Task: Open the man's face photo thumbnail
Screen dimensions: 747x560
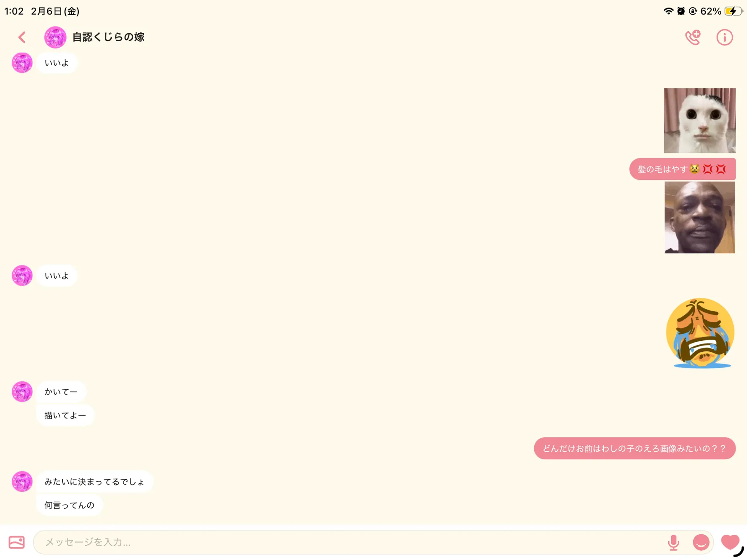Action: (x=700, y=217)
